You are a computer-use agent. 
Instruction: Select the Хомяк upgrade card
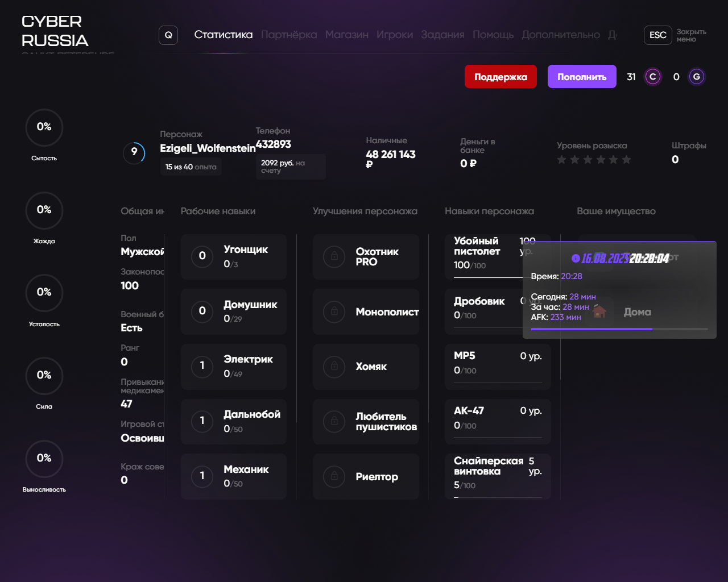[366, 367]
